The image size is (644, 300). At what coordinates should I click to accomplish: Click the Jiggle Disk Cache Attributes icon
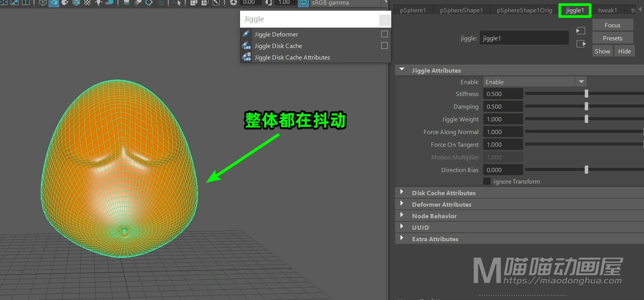coord(247,57)
